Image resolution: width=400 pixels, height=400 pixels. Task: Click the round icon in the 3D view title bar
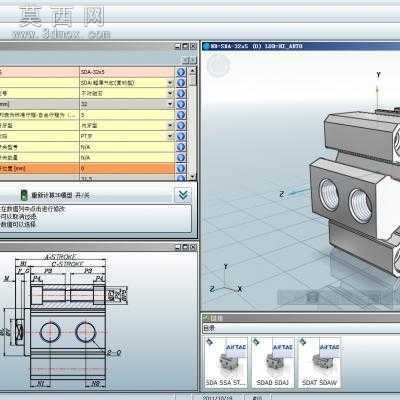pyautogui.click(x=206, y=46)
